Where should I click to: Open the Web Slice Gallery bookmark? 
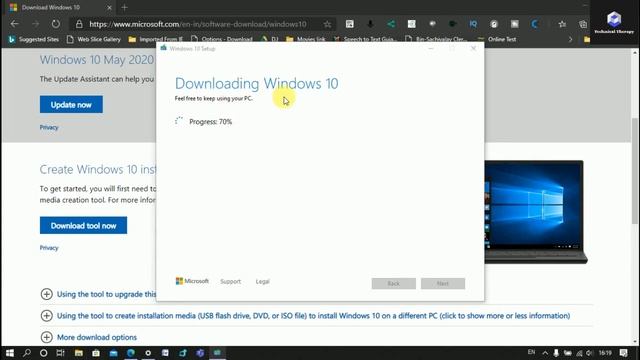coord(94,39)
